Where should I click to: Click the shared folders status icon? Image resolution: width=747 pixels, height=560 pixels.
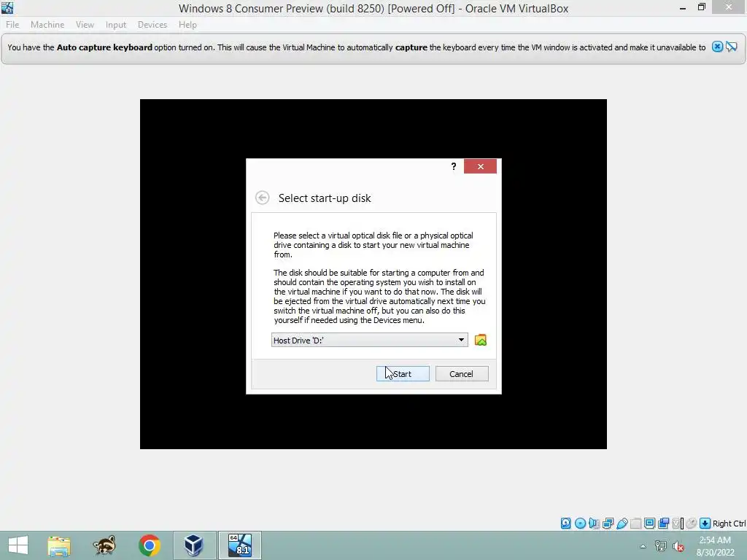[635, 524]
